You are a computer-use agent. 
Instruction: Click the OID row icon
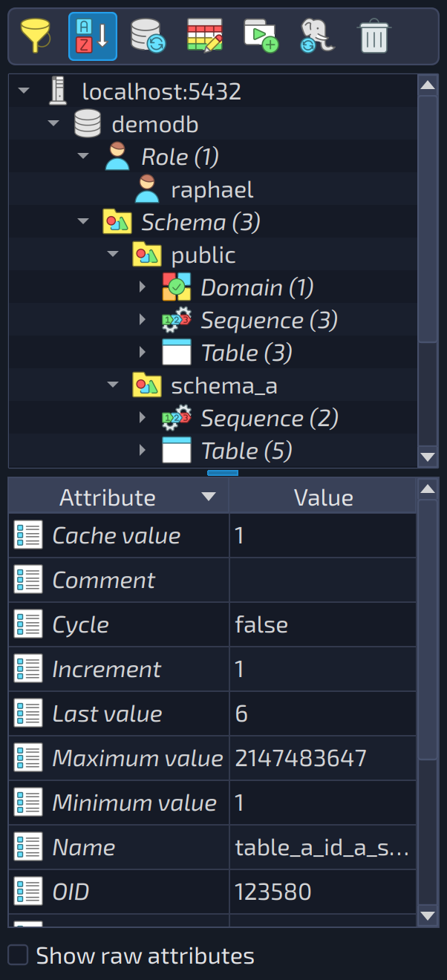pos(29,892)
